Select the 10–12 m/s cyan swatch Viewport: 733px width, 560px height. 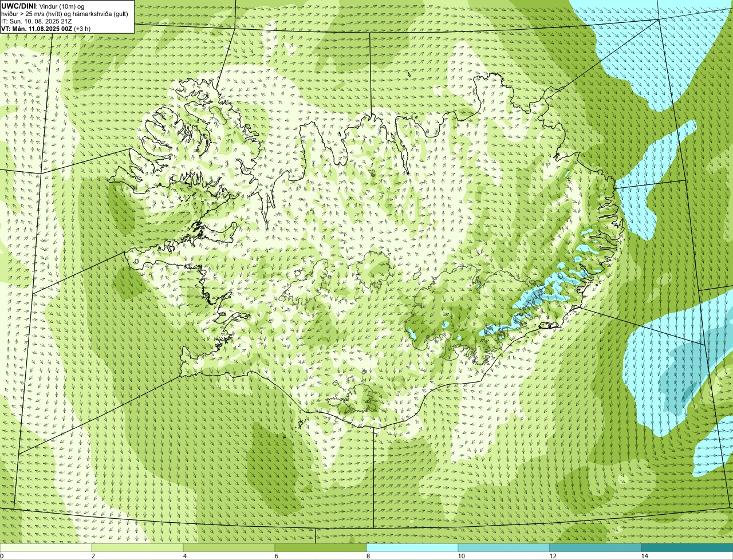(504, 547)
